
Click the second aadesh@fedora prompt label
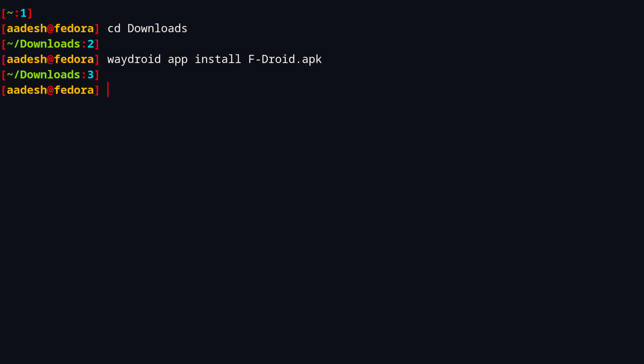pyautogui.click(x=50, y=59)
